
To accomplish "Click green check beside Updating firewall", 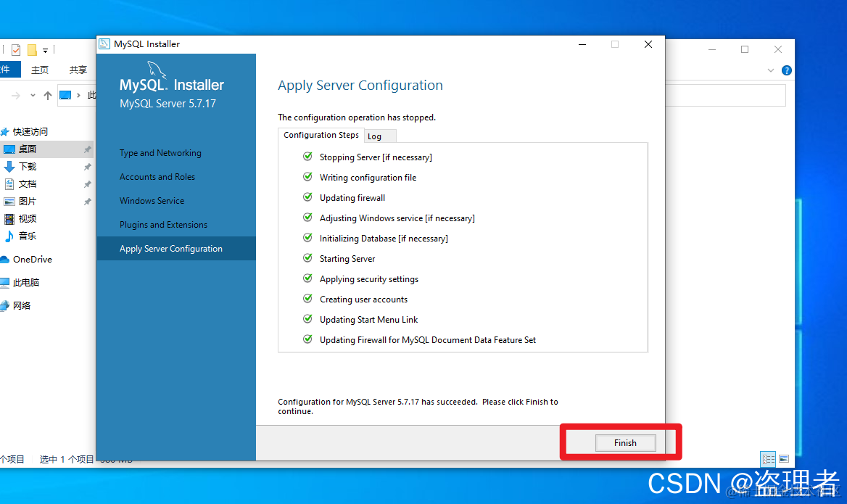I will click(x=308, y=197).
